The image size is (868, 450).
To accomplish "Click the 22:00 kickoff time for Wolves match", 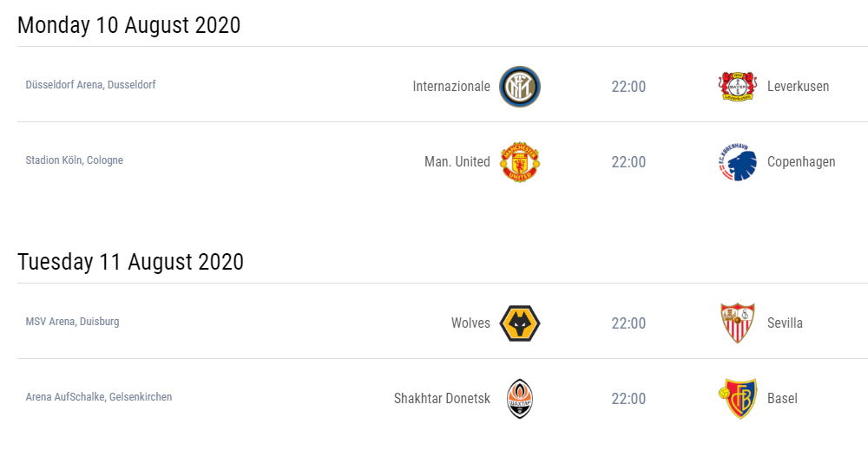I will tap(628, 323).
